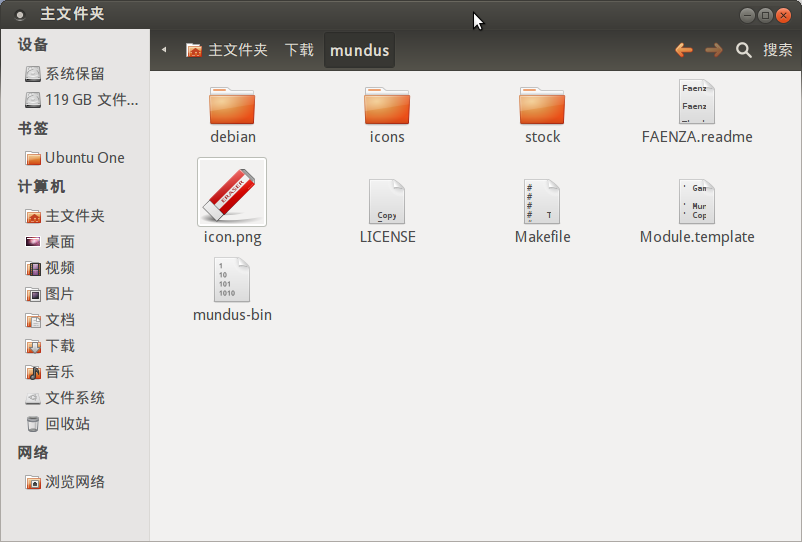Image resolution: width=802 pixels, height=542 pixels.
Task: Click the Ubuntu One folder icon
Action: pyautogui.click(x=33, y=158)
